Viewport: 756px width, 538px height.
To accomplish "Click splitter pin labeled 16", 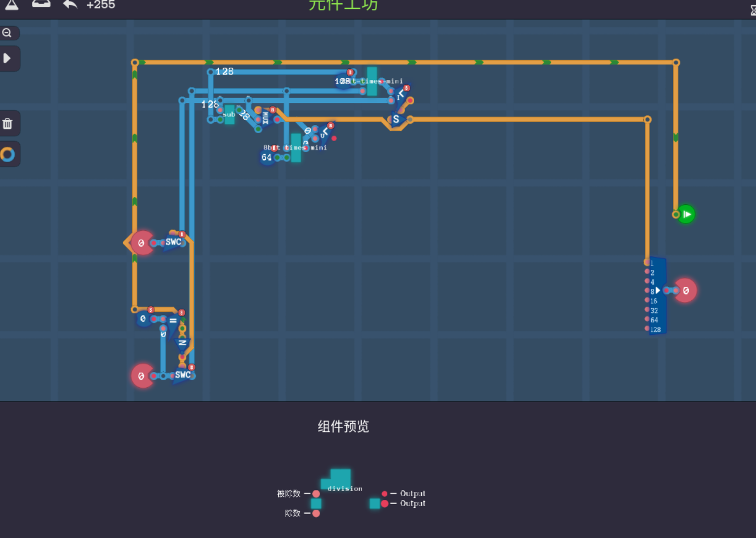I will pyautogui.click(x=647, y=300).
